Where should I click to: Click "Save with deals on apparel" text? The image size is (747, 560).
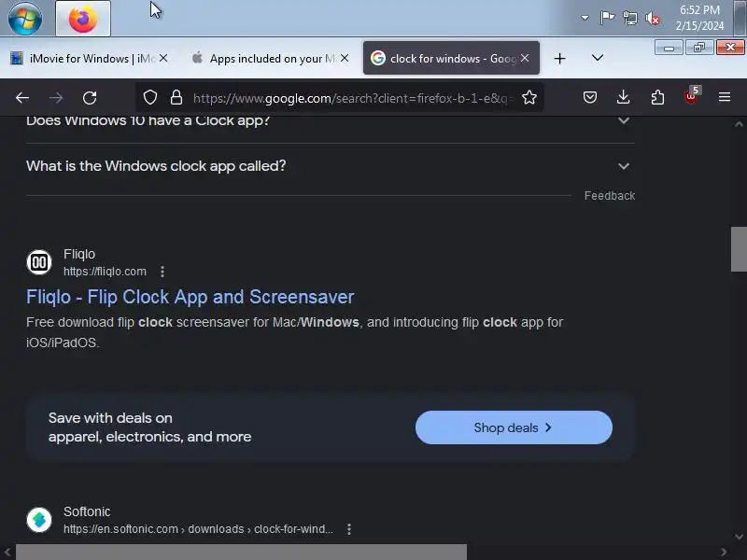point(149,427)
